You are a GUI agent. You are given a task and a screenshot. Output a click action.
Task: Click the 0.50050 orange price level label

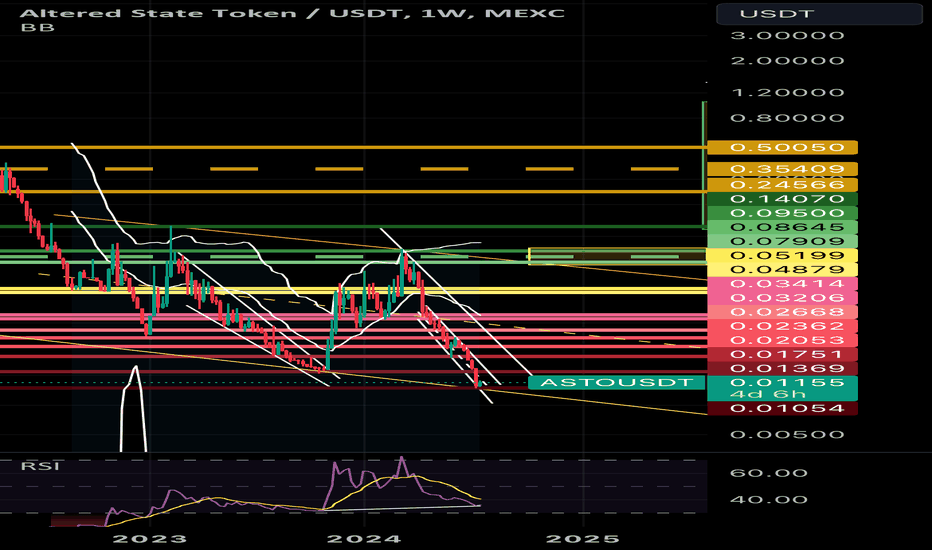[782, 147]
